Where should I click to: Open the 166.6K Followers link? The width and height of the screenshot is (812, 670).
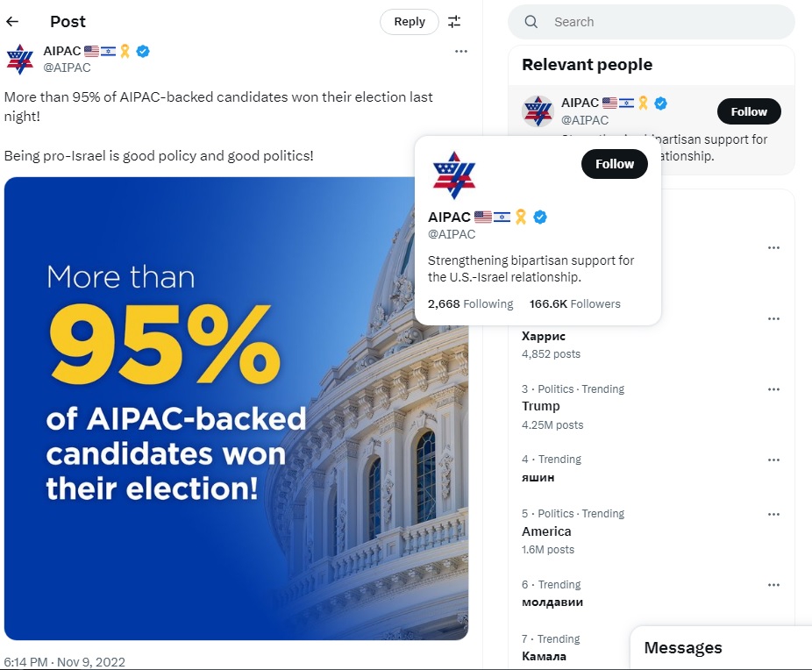[x=574, y=304]
